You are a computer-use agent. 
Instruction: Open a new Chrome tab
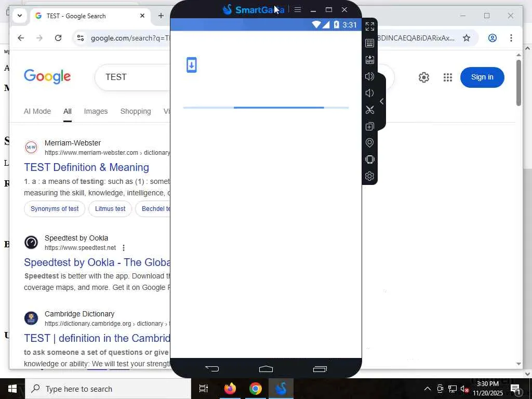click(x=161, y=16)
